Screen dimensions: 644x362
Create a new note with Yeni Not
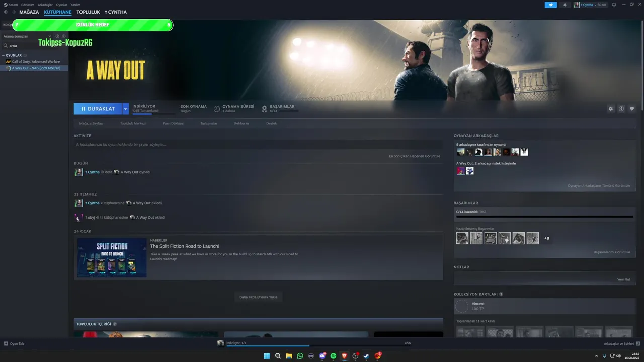624,279
